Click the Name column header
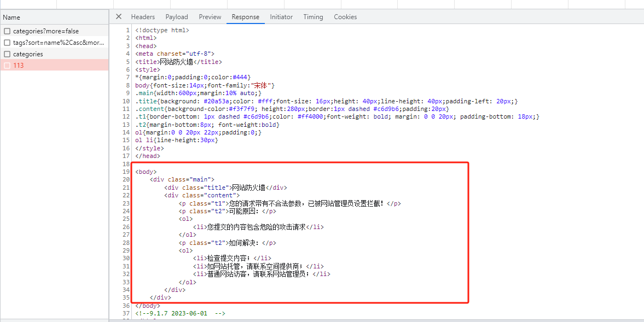 (x=11, y=17)
